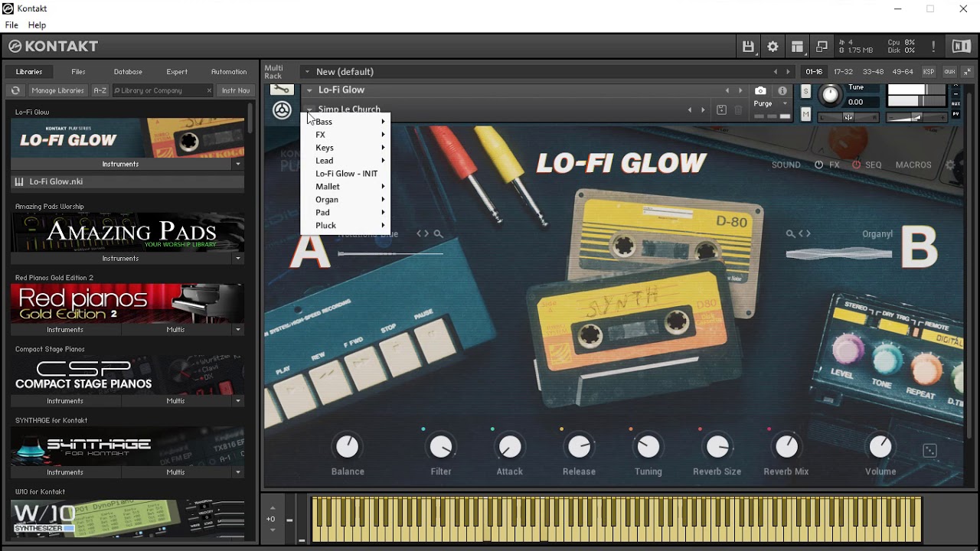
Task: Open Lo-Fi Glow.nki instrument file
Action: pyautogui.click(x=127, y=182)
